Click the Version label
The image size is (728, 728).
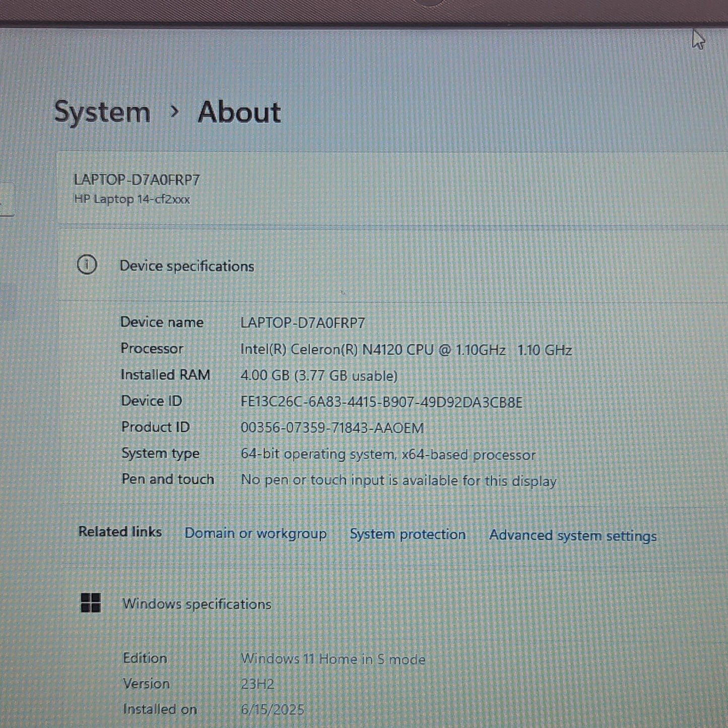tap(146, 684)
